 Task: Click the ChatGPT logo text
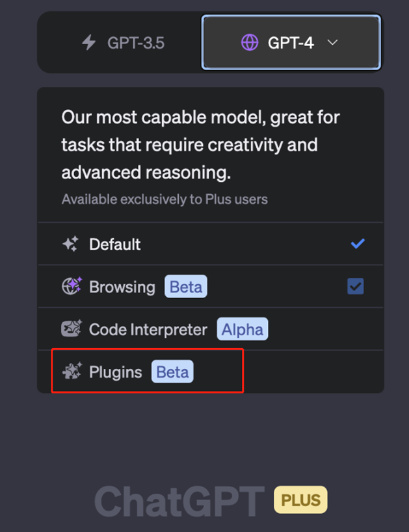tap(179, 501)
